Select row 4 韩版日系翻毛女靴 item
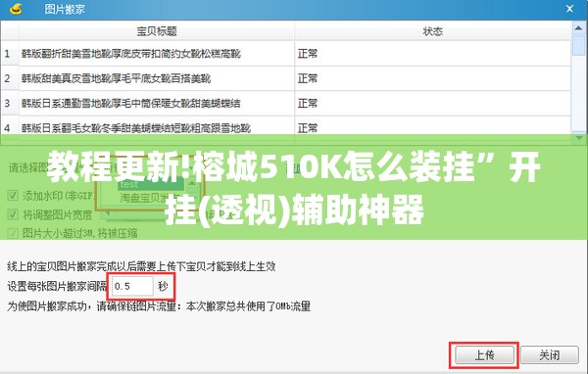 (136, 128)
